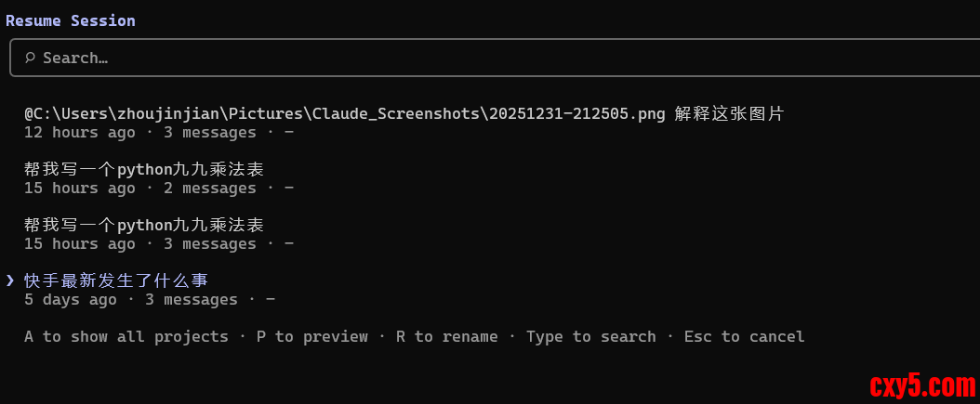Click the "Type to search" hint

tap(590, 336)
